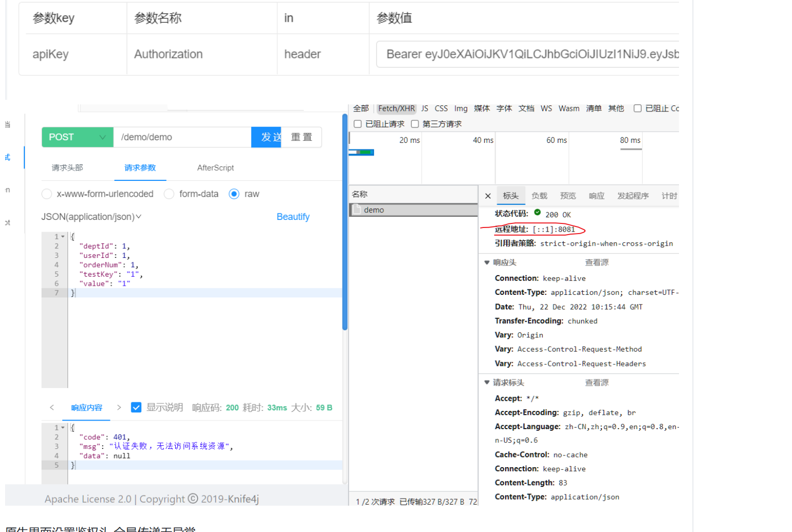Filter network by 文档

coord(526,108)
